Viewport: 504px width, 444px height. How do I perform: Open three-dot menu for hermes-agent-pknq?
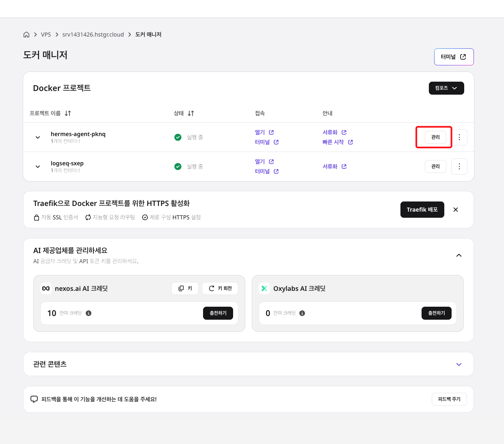pos(459,137)
